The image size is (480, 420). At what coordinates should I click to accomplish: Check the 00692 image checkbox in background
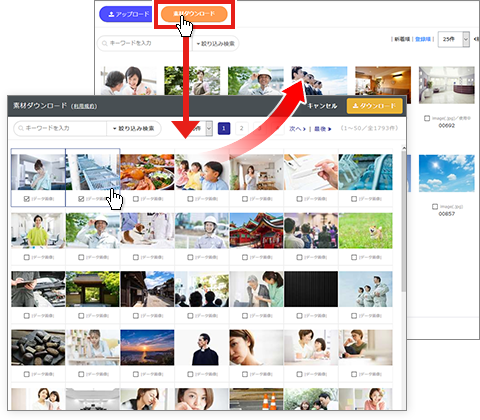[x=427, y=118]
